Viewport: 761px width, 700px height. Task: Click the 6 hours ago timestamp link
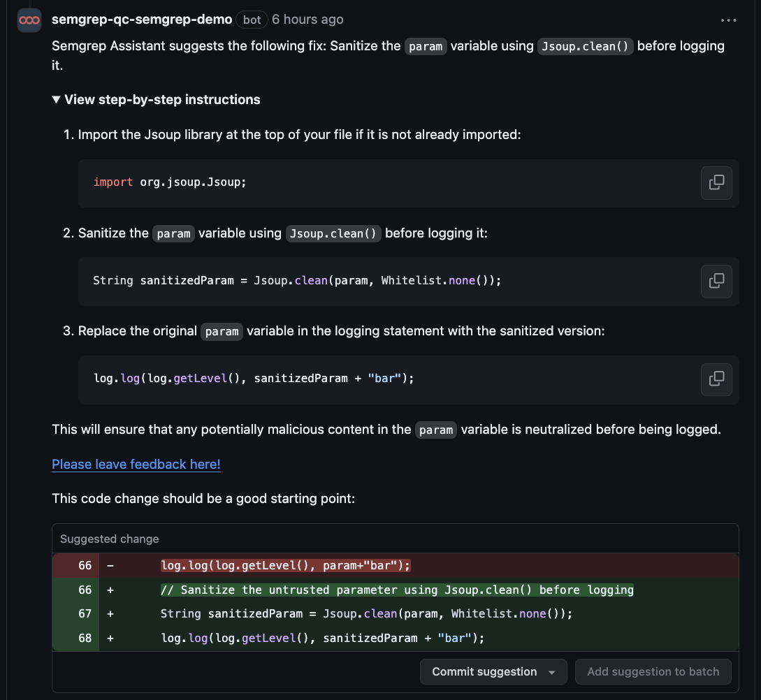(x=307, y=20)
